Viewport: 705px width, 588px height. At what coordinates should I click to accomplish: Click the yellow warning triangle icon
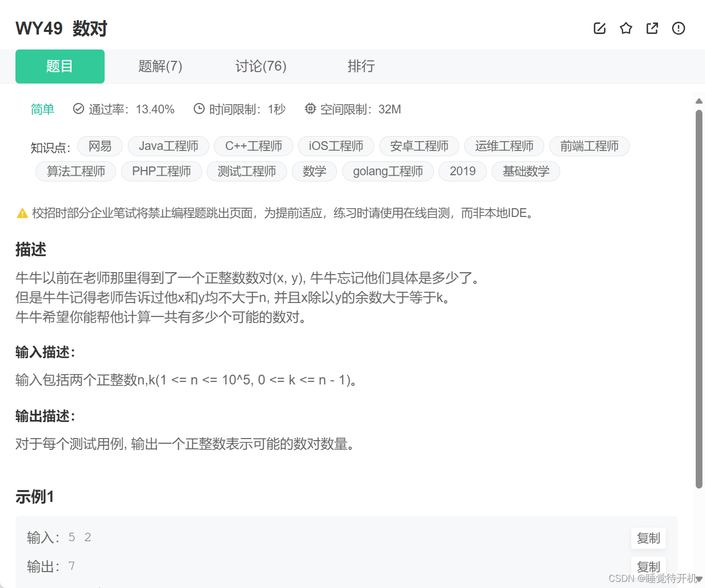(x=22, y=213)
